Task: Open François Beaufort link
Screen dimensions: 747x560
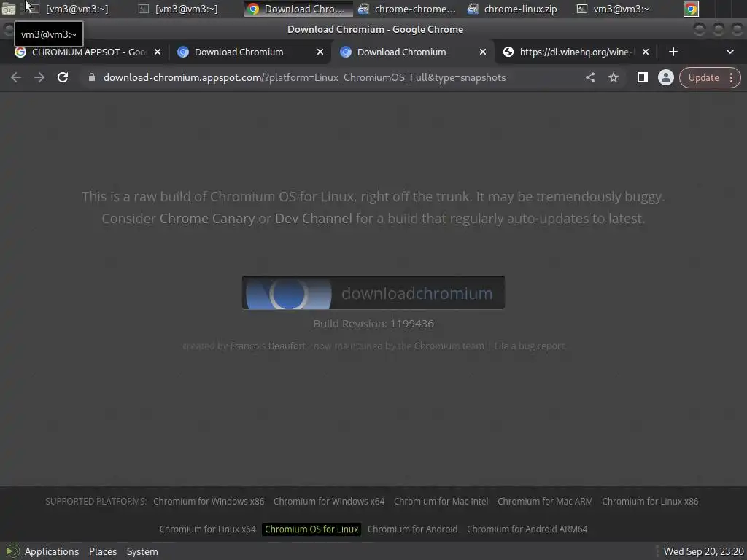Action: coord(268,346)
